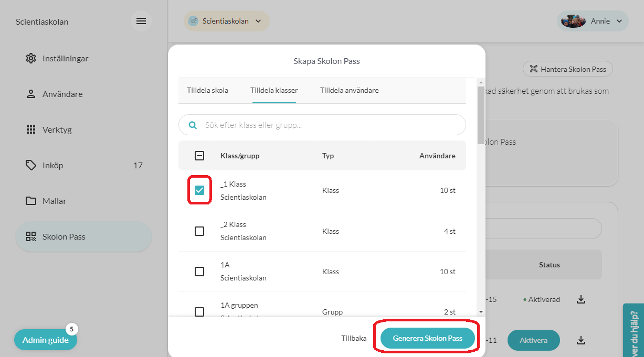Click the Verktyg grid icon
The height and width of the screenshot is (357, 644).
(31, 130)
